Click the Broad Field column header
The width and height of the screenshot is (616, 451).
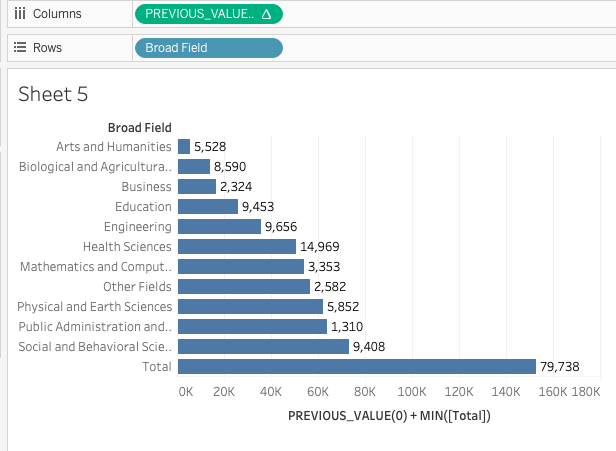point(139,127)
